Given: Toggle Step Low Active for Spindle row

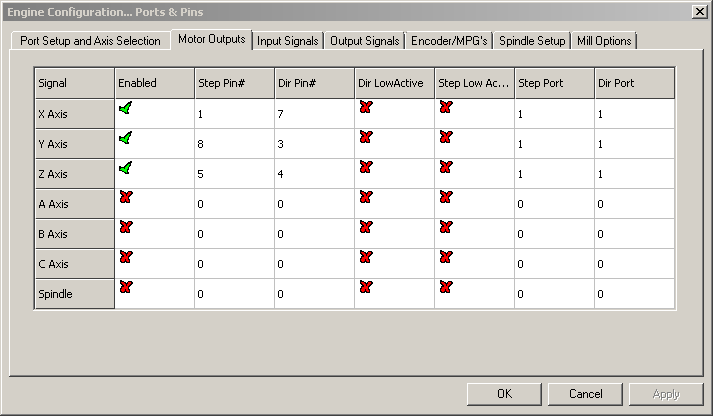Looking at the screenshot, I should [445, 288].
